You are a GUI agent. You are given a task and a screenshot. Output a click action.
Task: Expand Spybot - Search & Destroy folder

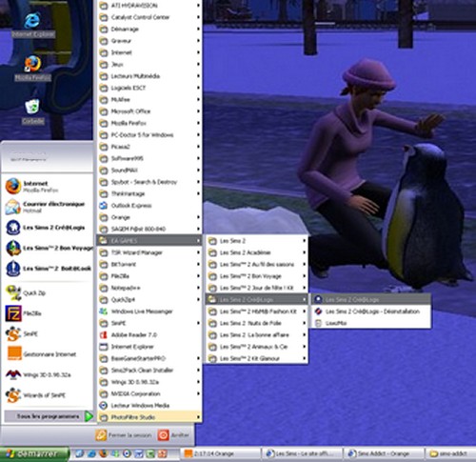pyautogui.click(x=149, y=182)
